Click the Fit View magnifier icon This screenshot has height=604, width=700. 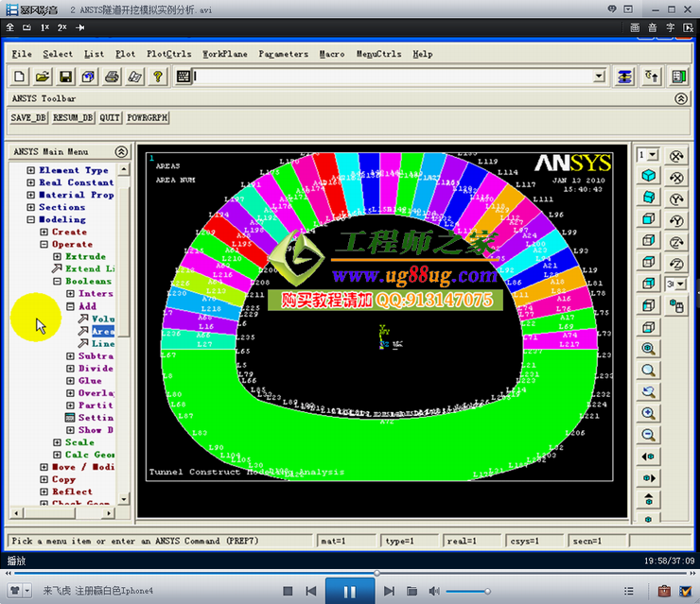click(x=648, y=349)
